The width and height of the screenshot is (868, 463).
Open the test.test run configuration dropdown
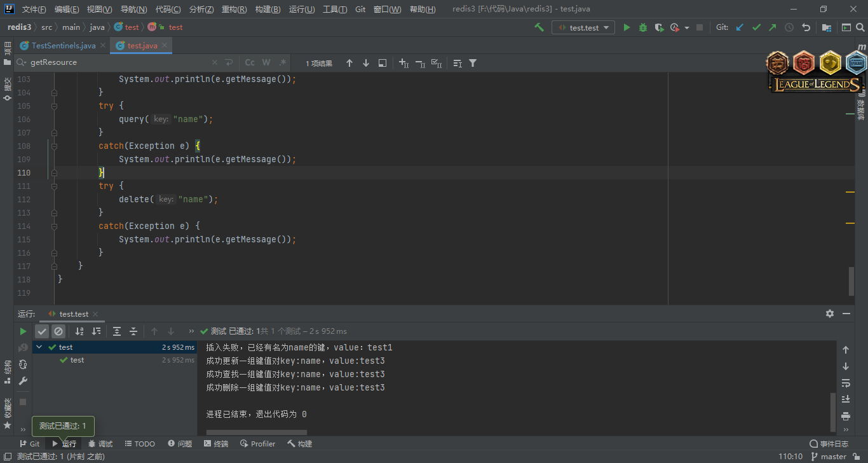coord(583,27)
